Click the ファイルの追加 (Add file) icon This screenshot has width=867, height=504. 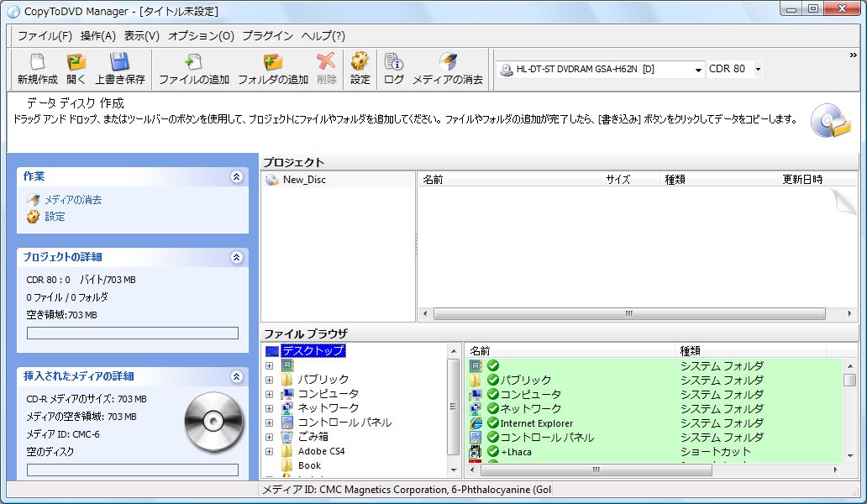(x=193, y=62)
